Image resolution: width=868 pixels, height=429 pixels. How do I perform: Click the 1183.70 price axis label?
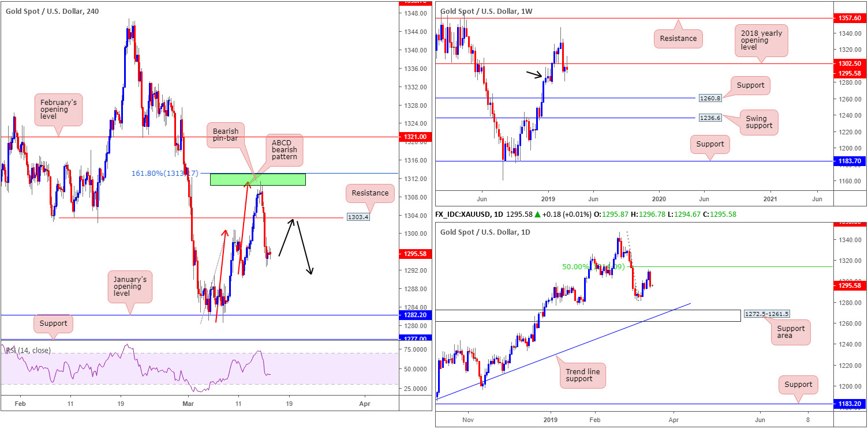coord(851,161)
